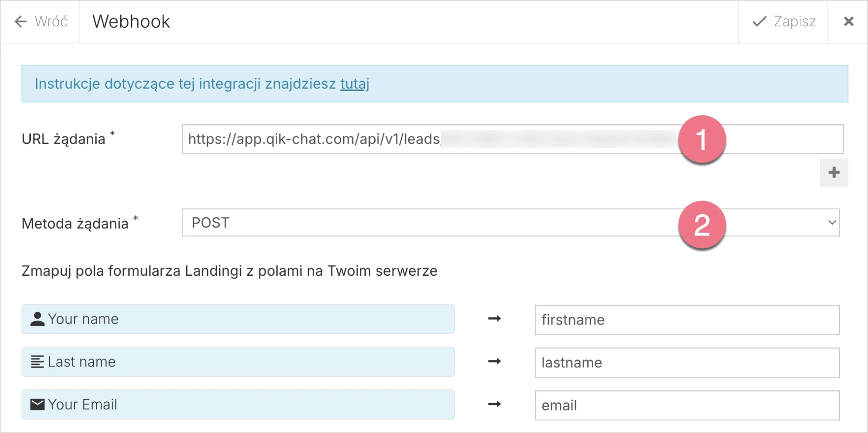Click the back arrow icon next to Wróć

(20, 21)
